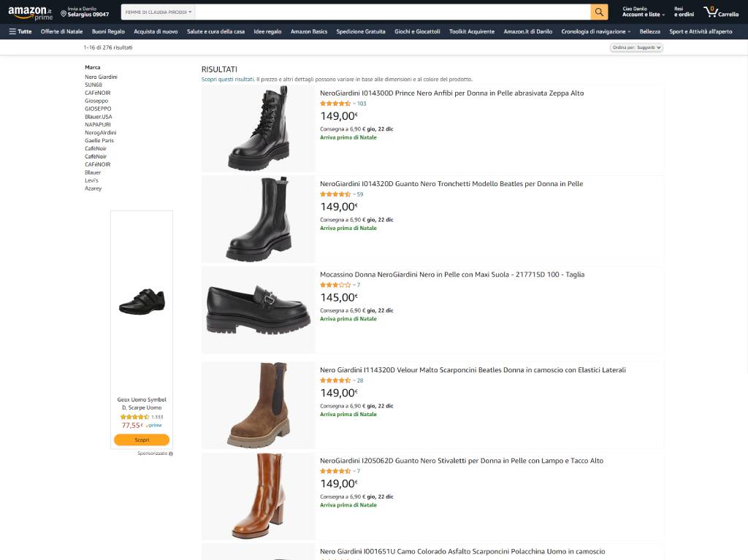Screen dimensions: 748x560
Task: Click the orange search magnifier button
Action: (599, 12)
